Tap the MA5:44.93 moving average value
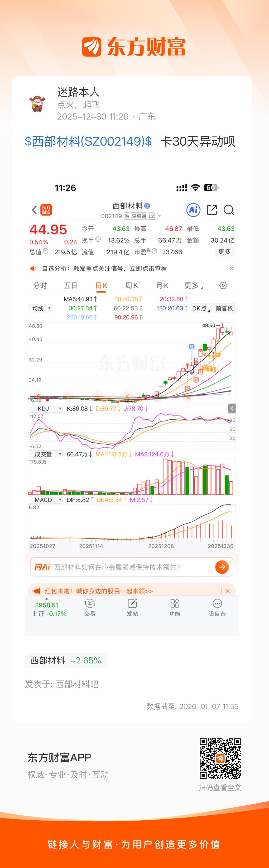This screenshot has width=269, height=868. (x=80, y=299)
